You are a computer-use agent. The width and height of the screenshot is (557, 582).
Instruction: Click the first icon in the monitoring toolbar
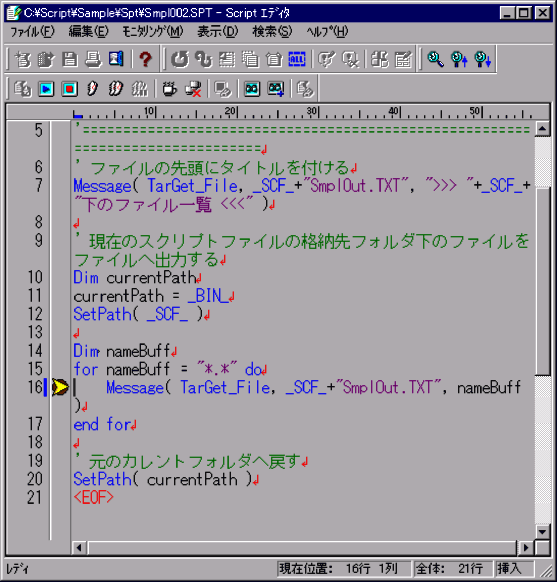click(23, 89)
